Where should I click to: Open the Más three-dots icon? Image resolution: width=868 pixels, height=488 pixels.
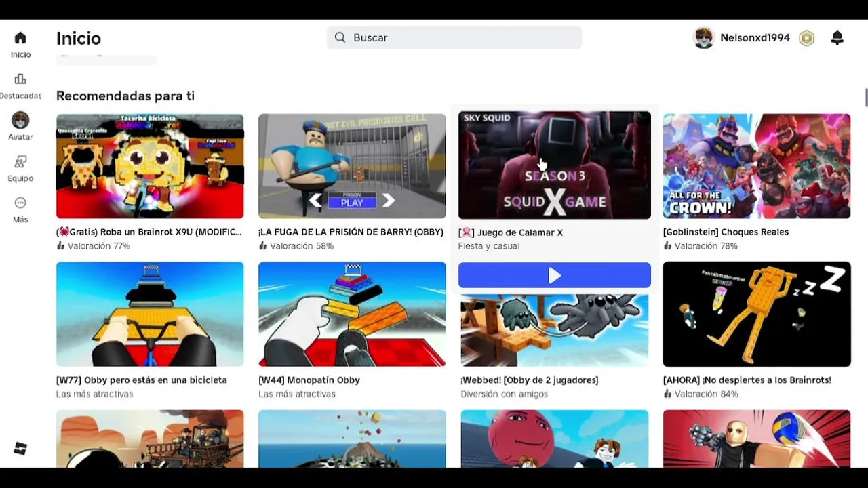tap(20, 203)
